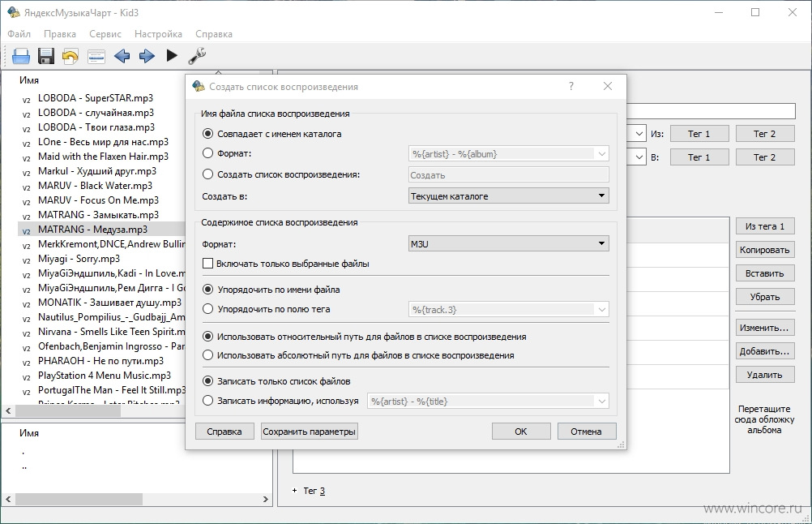Click the 'Создать' playlist name input field
The height and width of the screenshot is (524, 812).
[x=509, y=175]
